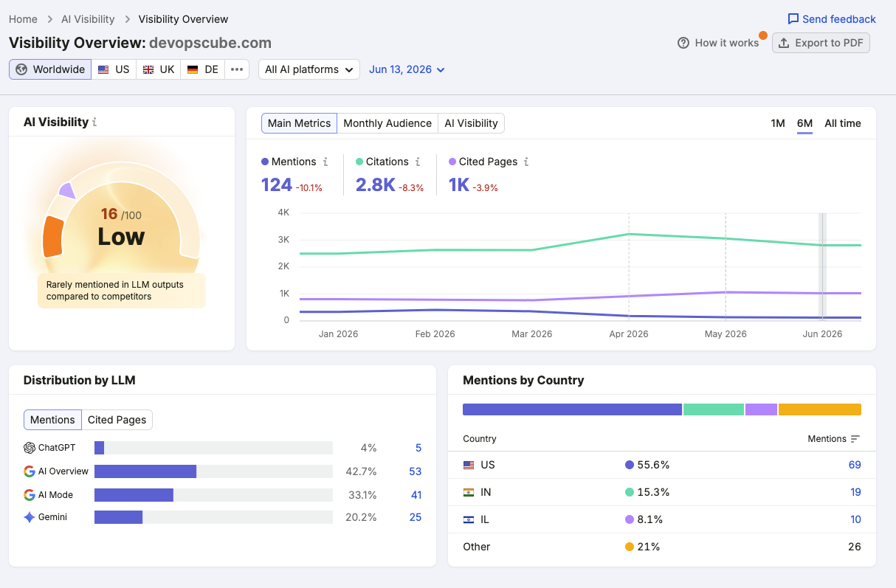Open IN mentions count 19

tap(855, 492)
